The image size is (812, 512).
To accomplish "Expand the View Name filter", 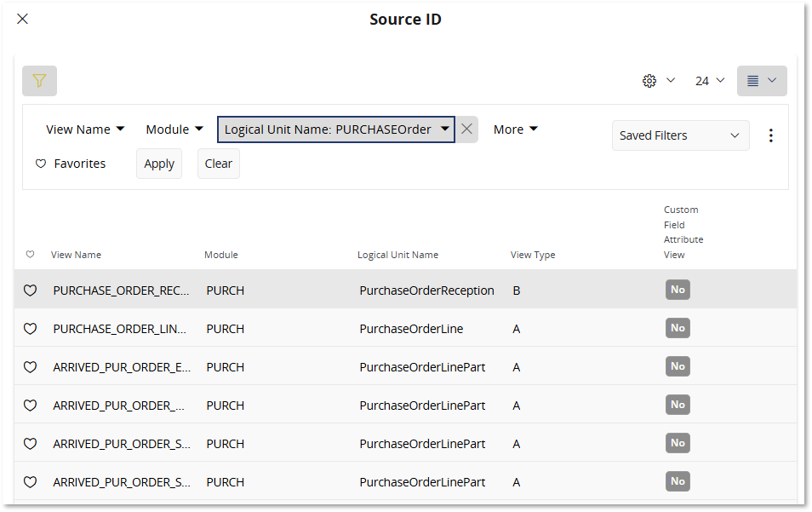I will [x=85, y=129].
